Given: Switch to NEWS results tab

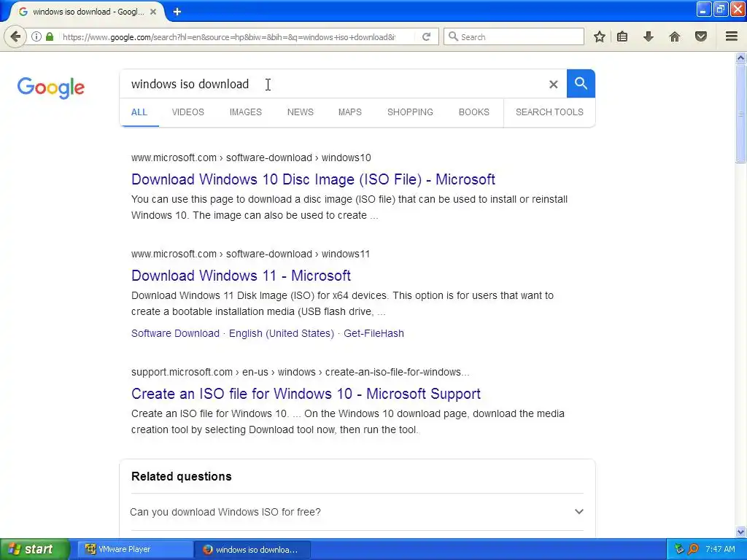Looking at the screenshot, I should click(300, 112).
